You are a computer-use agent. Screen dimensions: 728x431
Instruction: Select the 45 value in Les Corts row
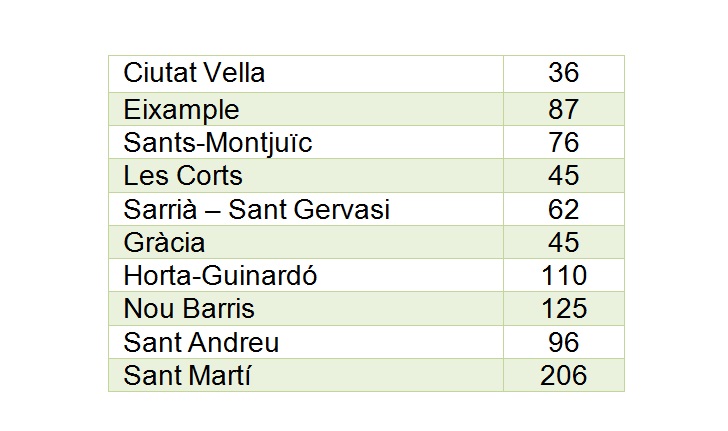click(564, 176)
